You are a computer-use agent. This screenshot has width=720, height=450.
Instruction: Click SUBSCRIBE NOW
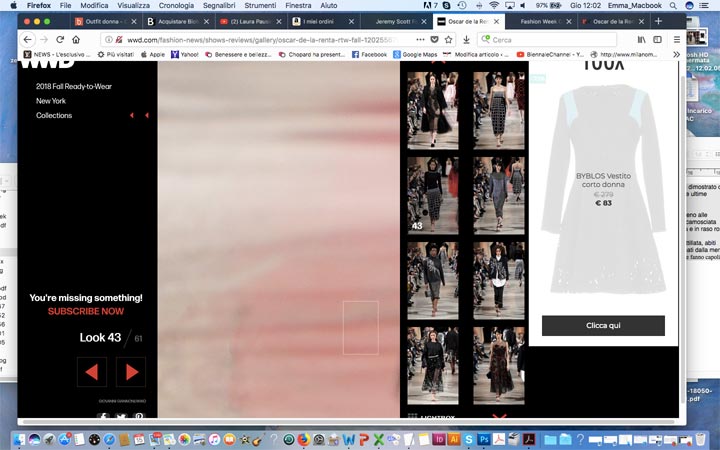coord(86,311)
